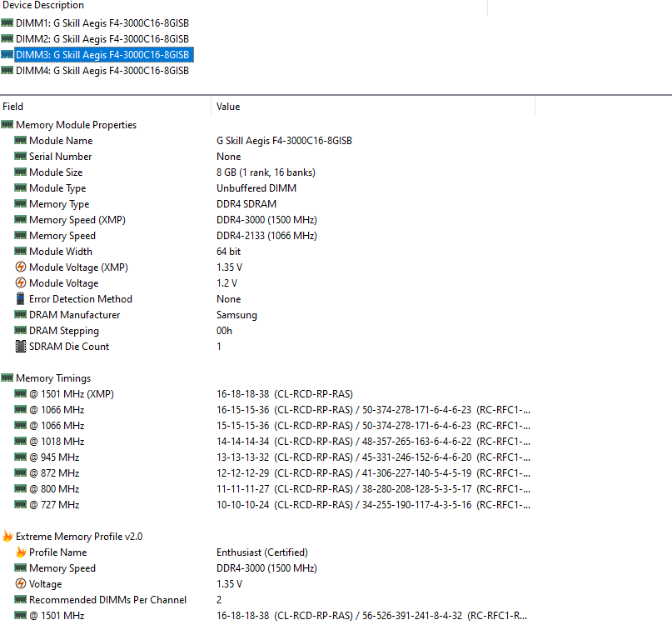Click the Module Name row icon

pos(20,141)
